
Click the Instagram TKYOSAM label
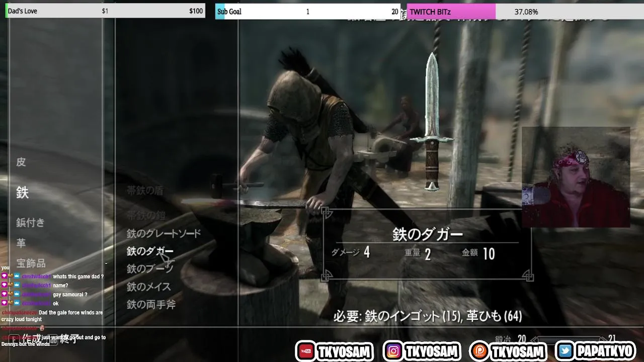tap(432, 351)
